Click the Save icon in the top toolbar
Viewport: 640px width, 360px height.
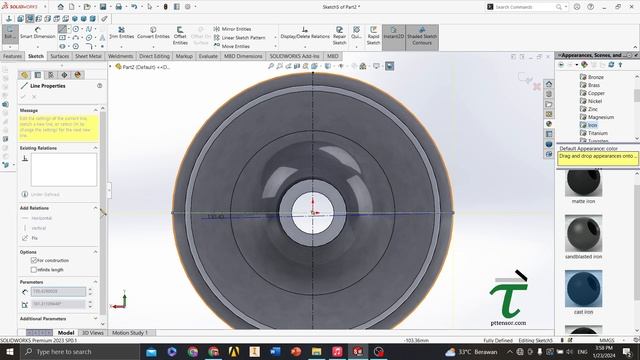coord(103,7)
